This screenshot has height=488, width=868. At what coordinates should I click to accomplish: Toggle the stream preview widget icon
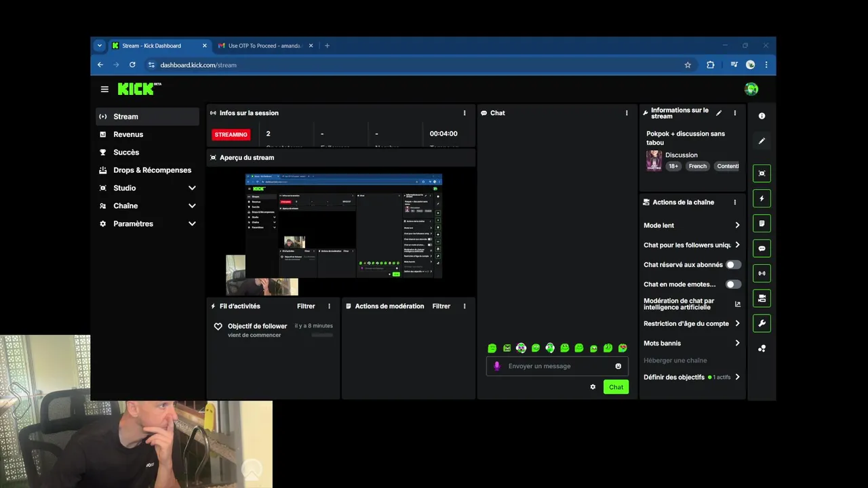pos(762,174)
